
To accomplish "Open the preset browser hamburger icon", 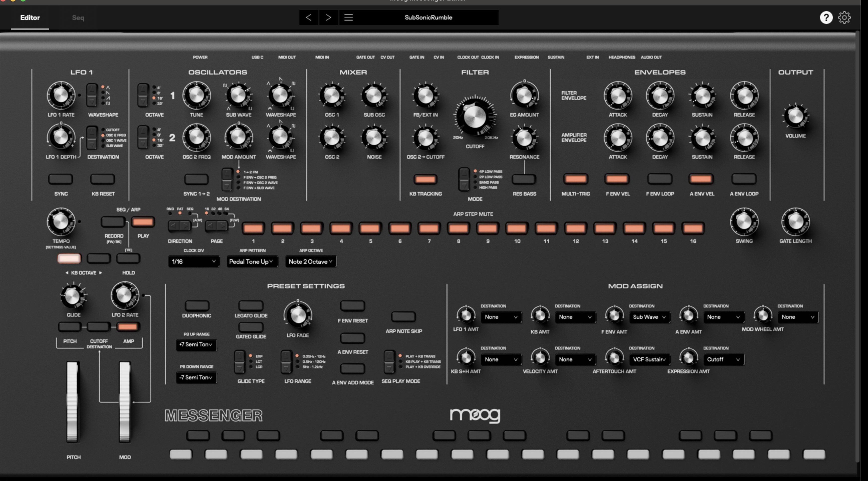I will [349, 18].
